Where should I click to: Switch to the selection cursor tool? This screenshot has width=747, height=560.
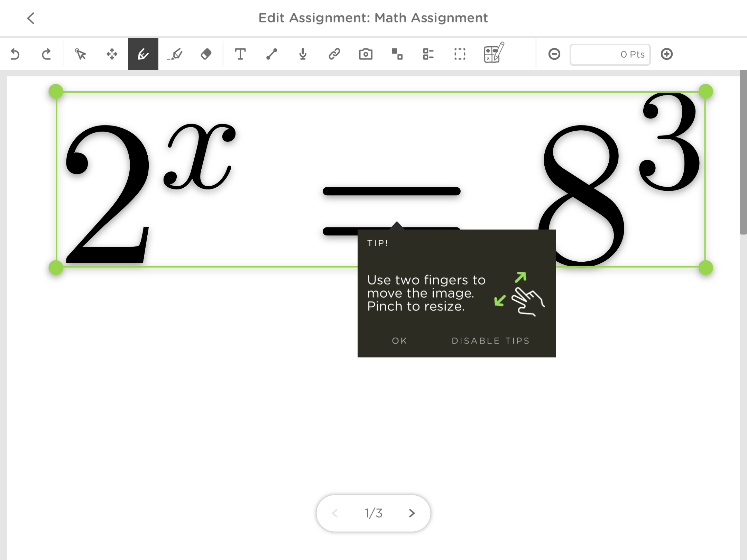(80, 54)
